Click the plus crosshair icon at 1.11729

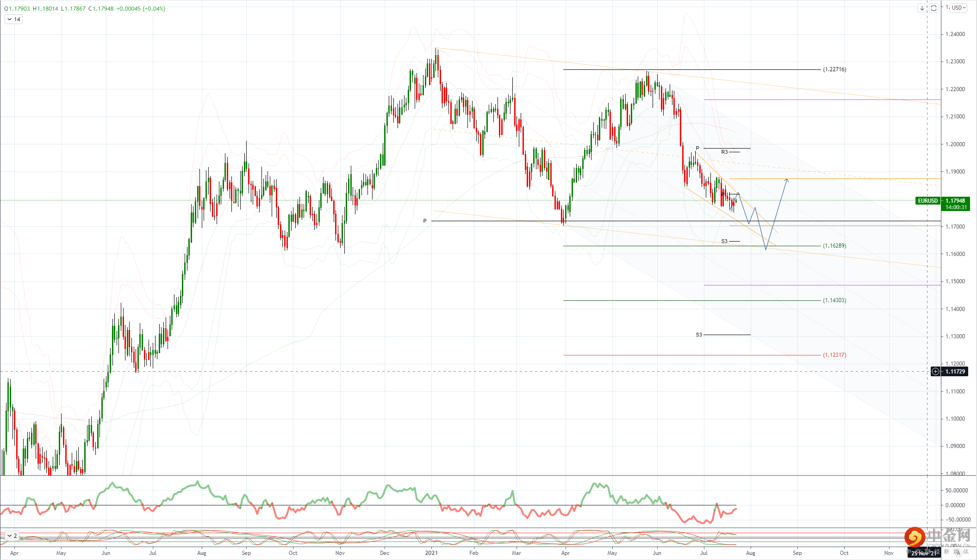(935, 372)
